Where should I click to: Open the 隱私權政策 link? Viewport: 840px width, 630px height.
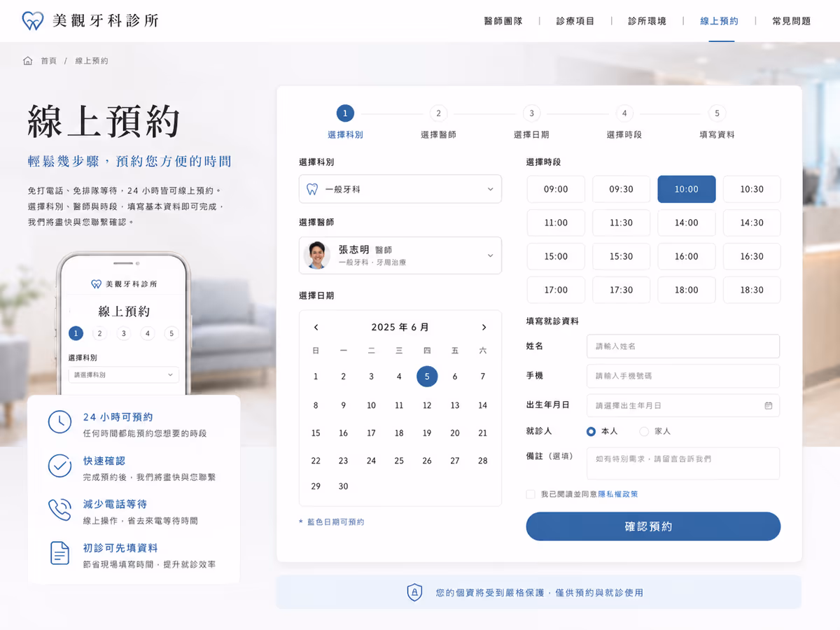click(x=618, y=494)
